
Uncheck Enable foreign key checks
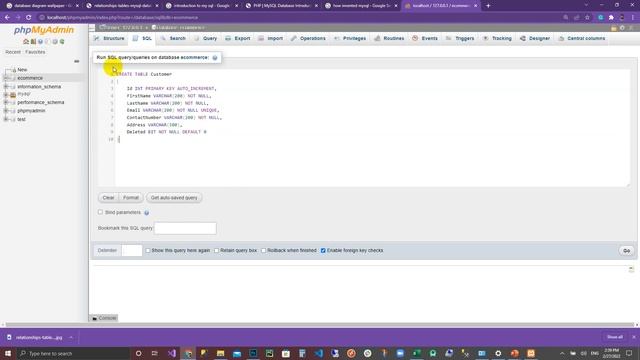click(x=323, y=251)
